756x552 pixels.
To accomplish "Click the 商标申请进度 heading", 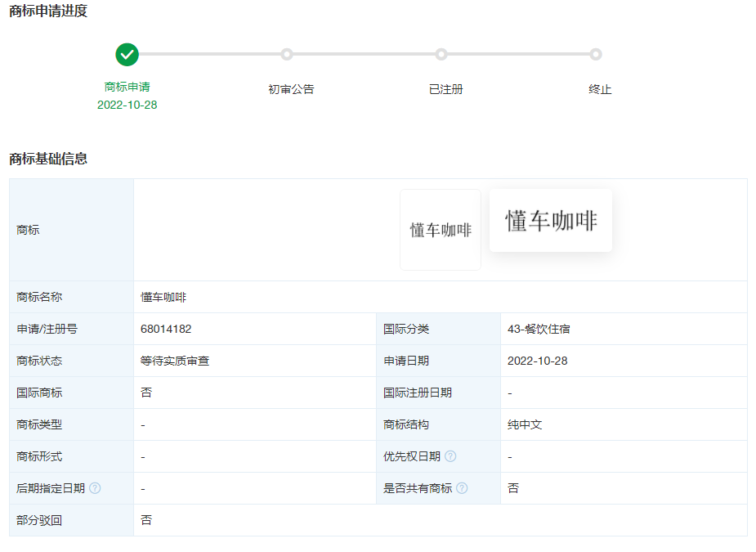I will [x=48, y=11].
